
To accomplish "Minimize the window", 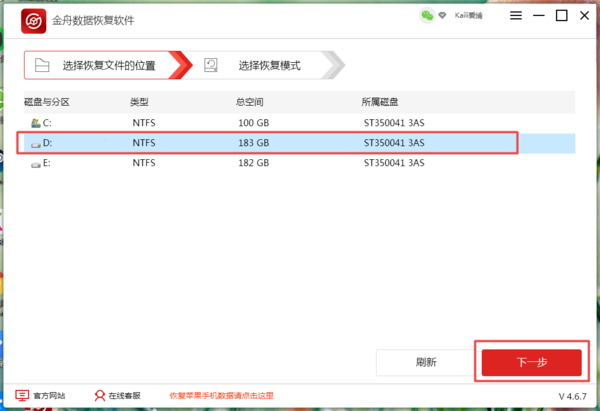I will coord(539,16).
